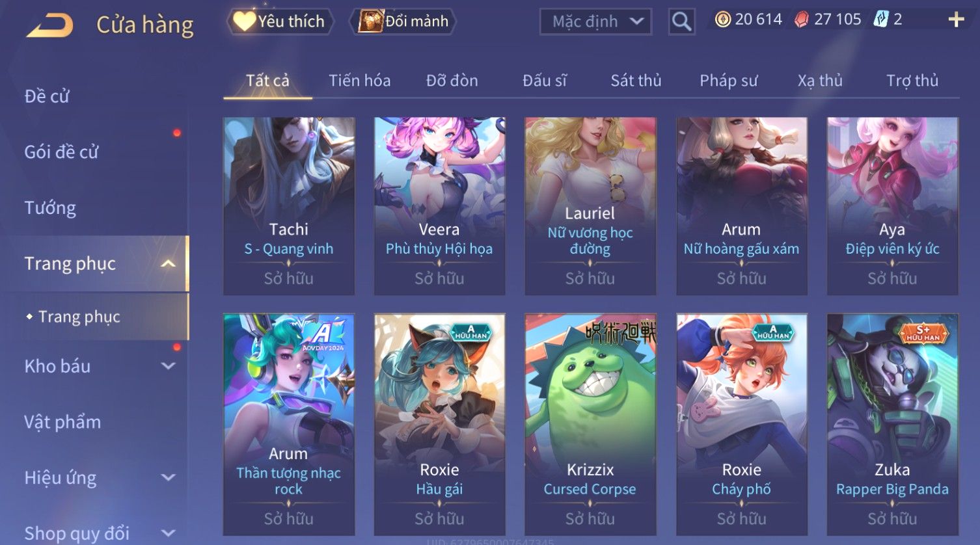980x545 pixels.
Task: Open Gói đề cử in the sidebar
Action: tap(61, 152)
